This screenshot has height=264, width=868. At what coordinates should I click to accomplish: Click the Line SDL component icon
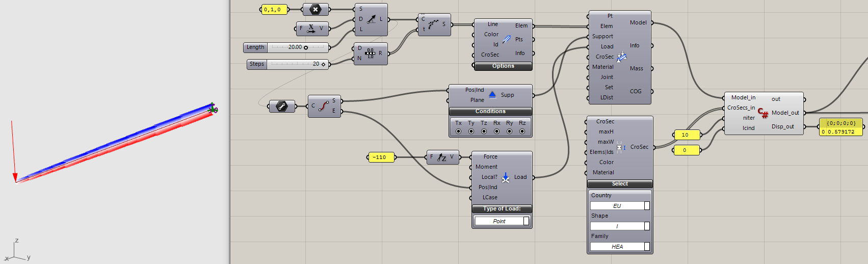(372, 19)
